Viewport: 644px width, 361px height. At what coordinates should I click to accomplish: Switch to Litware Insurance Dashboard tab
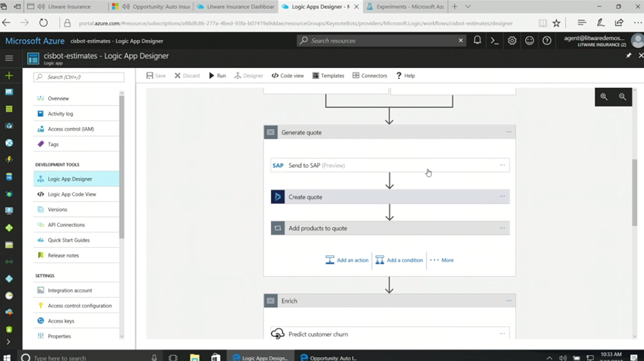point(236,6)
